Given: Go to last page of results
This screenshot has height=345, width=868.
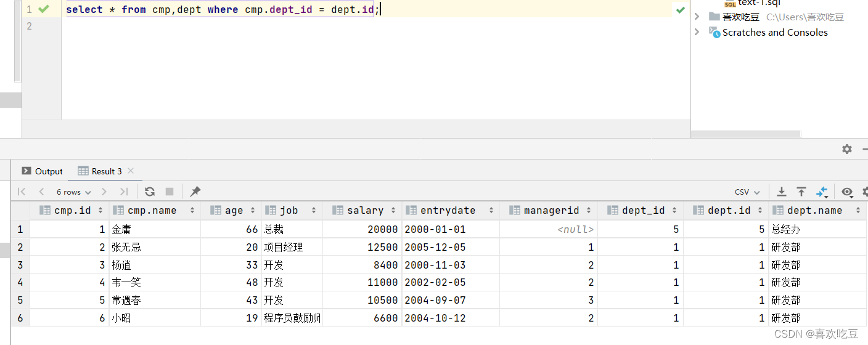Looking at the screenshot, I should (x=124, y=192).
